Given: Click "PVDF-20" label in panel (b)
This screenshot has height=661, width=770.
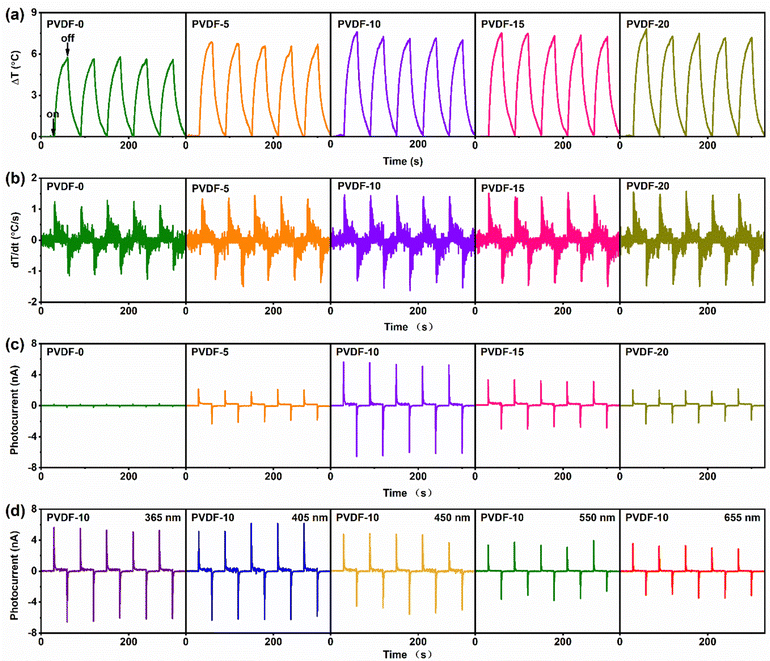Looking at the screenshot, I should pyautogui.click(x=648, y=186).
